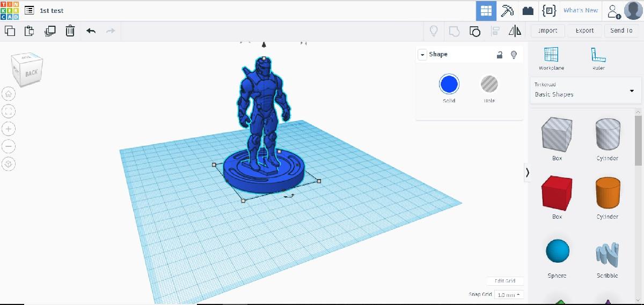
Task: Toggle Show all lightbulb in toolbar
Action: (x=434, y=31)
